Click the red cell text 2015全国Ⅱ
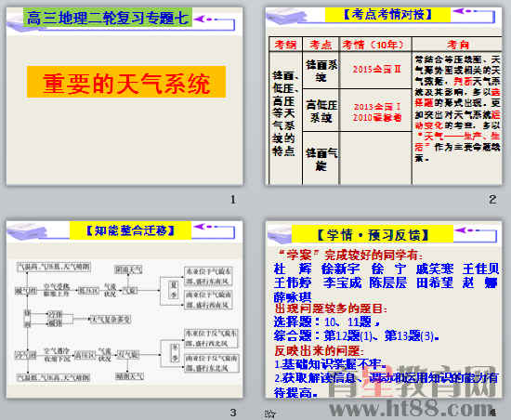The width and height of the screenshot is (511, 420). (x=376, y=69)
